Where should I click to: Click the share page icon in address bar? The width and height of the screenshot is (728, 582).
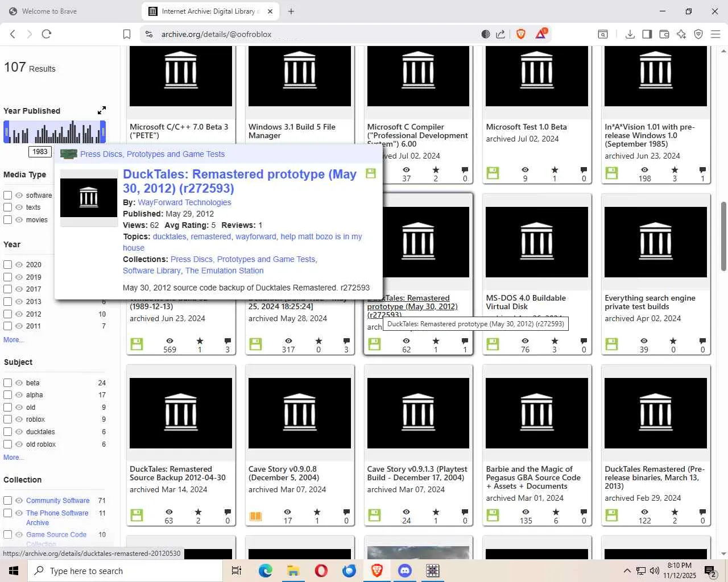click(x=500, y=34)
